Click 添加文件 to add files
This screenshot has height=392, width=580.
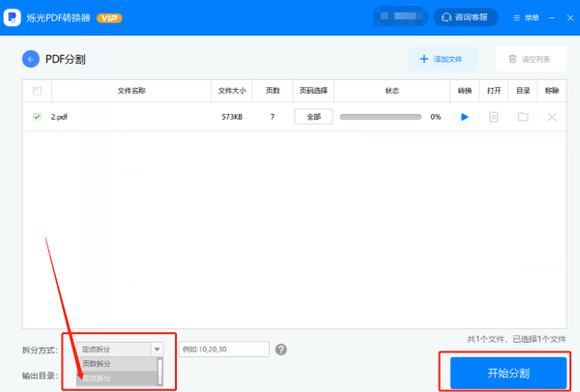(444, 59)
